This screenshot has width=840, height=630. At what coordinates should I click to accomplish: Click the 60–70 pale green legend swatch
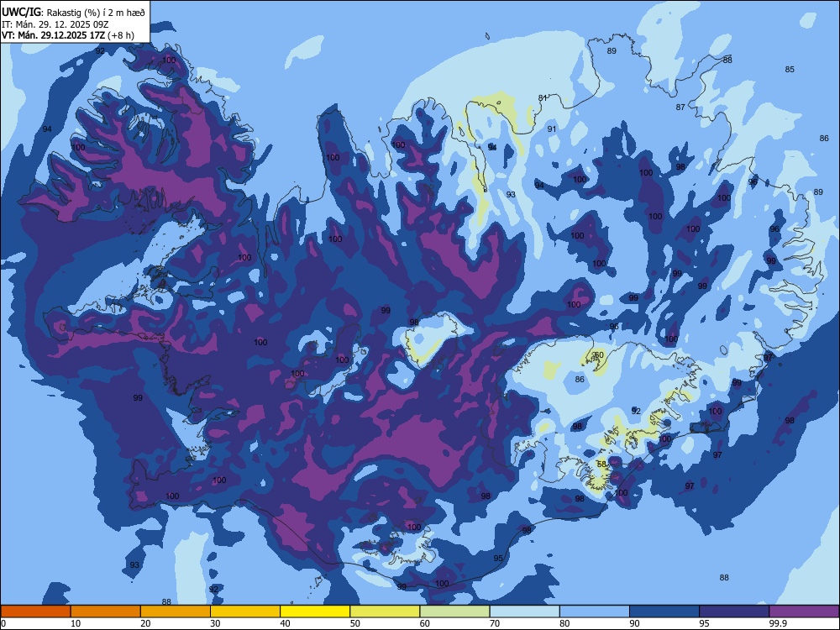point(454,612)
